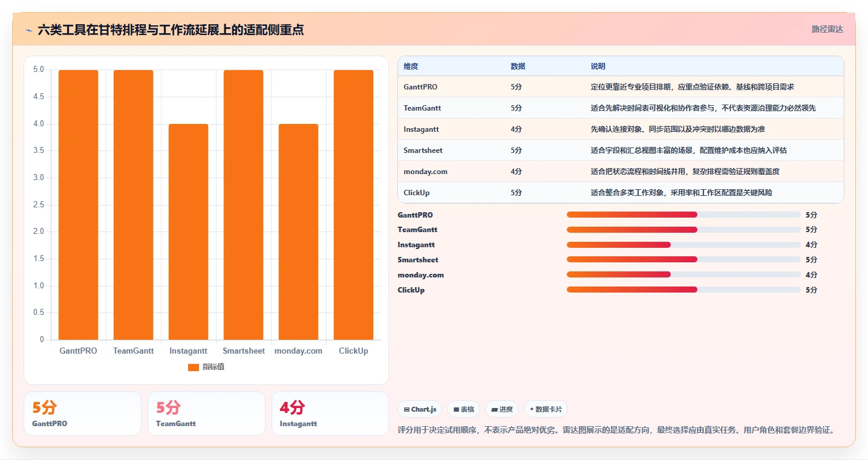Image resolution: width=868 pixels, height=460 pixels.
Task: Toggle the 指标值 legend swatch
Action: 194,367
